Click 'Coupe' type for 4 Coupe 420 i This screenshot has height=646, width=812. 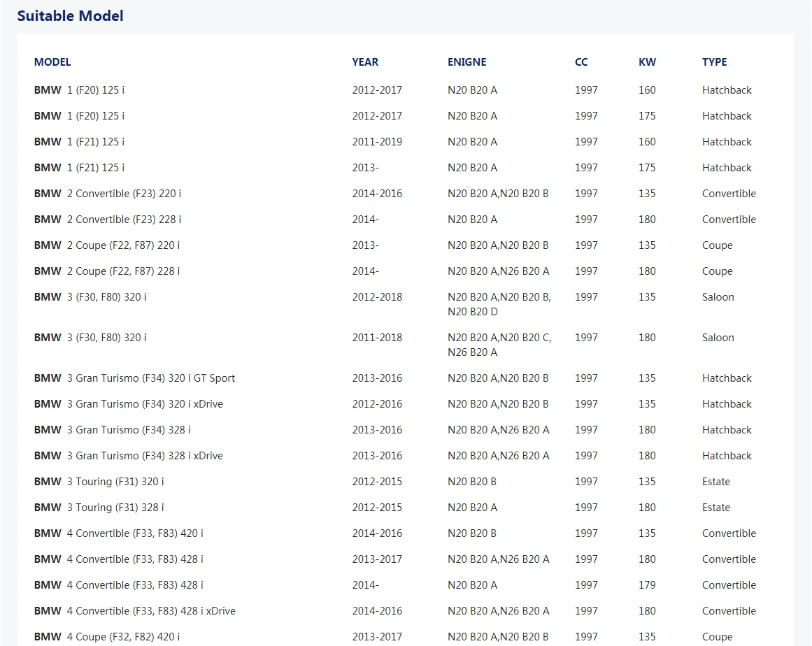718,637
